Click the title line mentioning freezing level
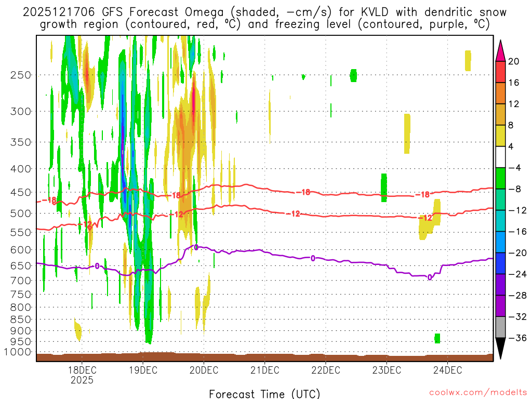 pyautogui.click(x=264, y=24)
